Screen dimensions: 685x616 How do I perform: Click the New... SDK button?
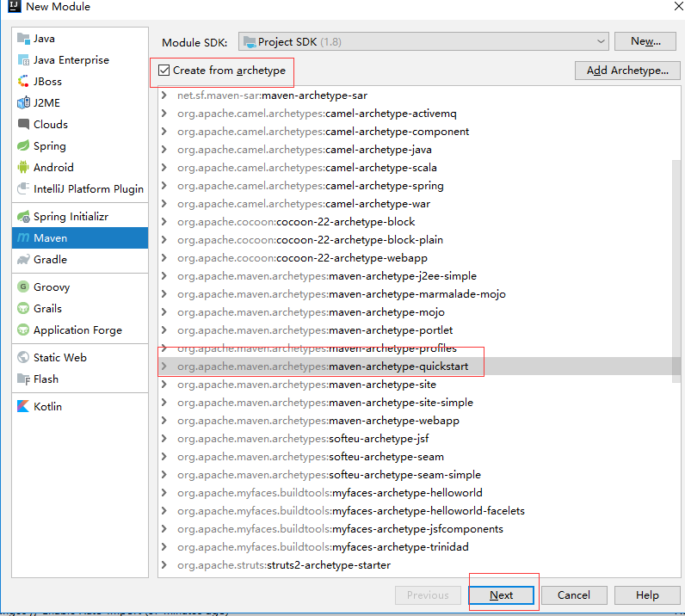(x=645, y=41)
